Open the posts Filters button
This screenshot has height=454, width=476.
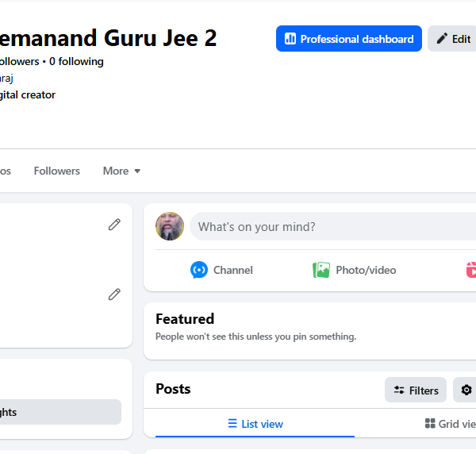pos(416,390)
